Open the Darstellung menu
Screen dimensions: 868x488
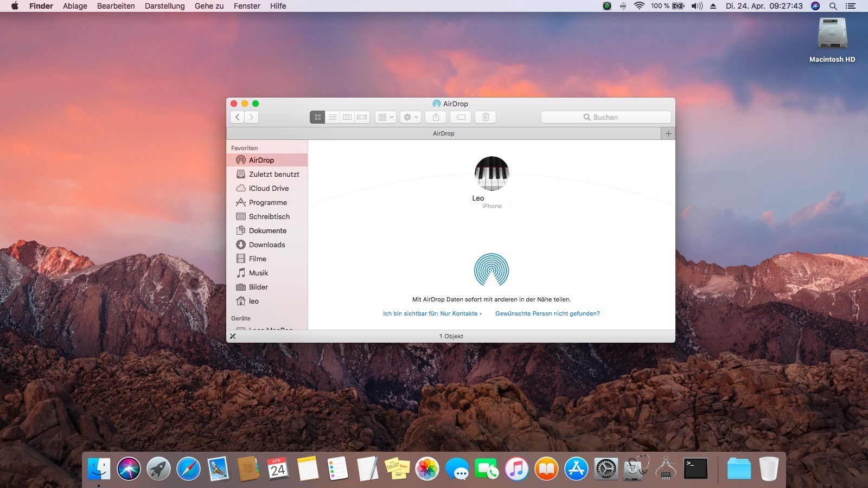pos(165,6)
